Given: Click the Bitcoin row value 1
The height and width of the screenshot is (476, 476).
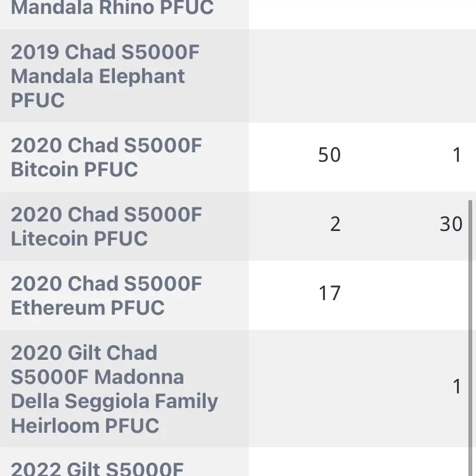Looking at the screenshot, I should pyautogui.click(x=457, y=155).
